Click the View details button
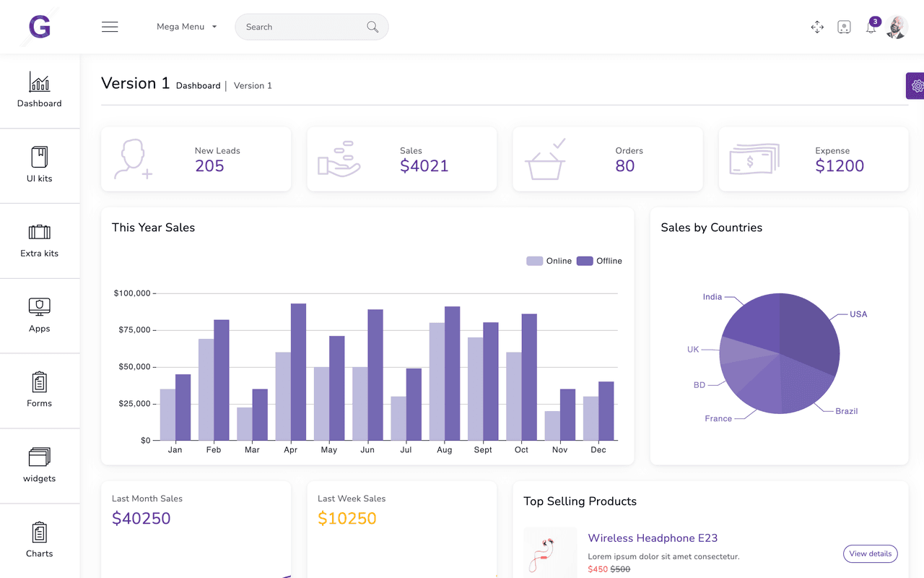The height and width of the screenshot is (578, 924). (x=871, y=554)
